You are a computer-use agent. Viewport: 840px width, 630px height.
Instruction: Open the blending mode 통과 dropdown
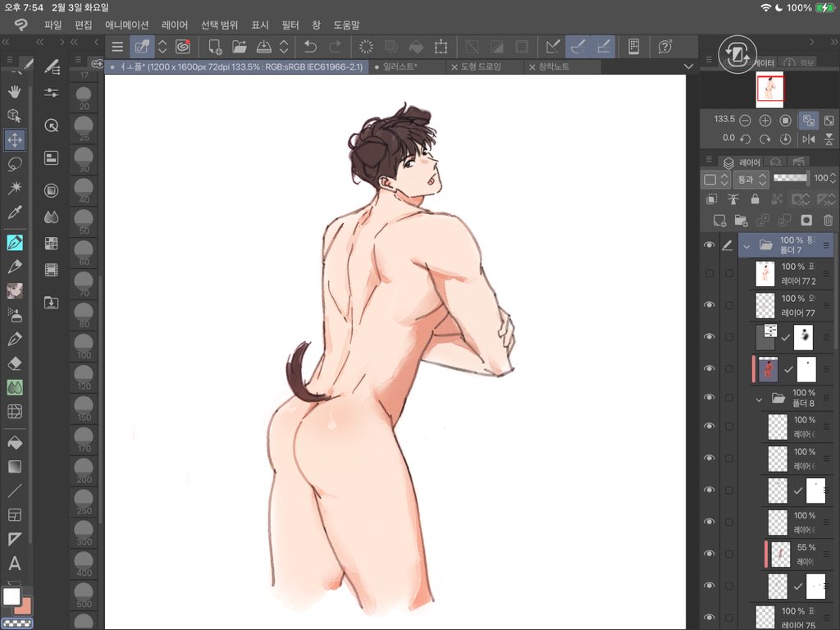coord(751,179)
